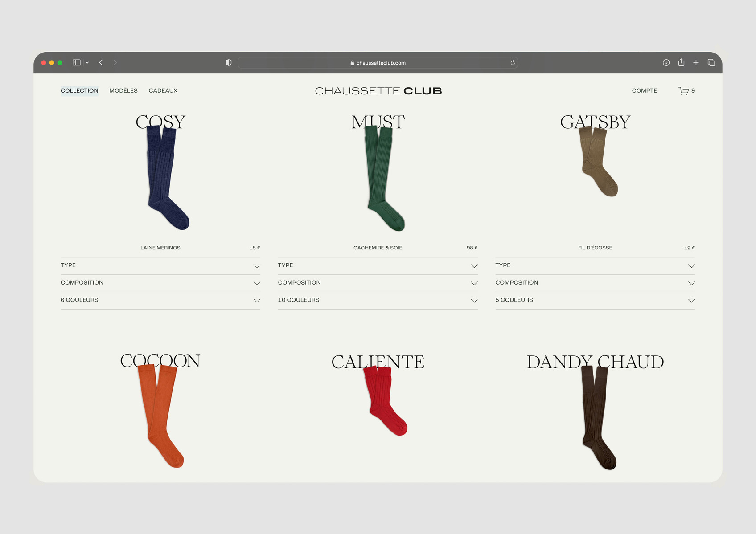Open the orange Cocoon sock image
756x534 pixels.
pyautogui.click(x=160, y=416)
